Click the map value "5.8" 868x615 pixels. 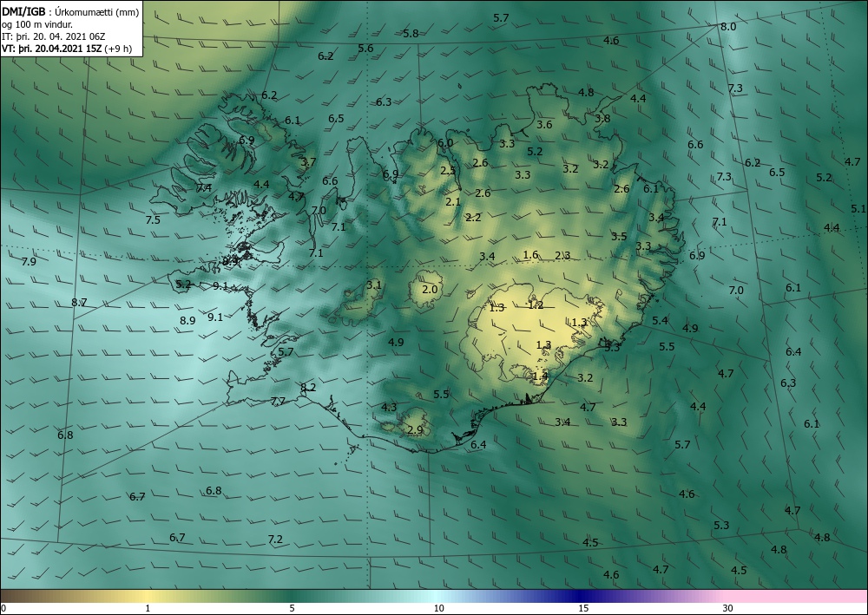[x=411, y=33]
